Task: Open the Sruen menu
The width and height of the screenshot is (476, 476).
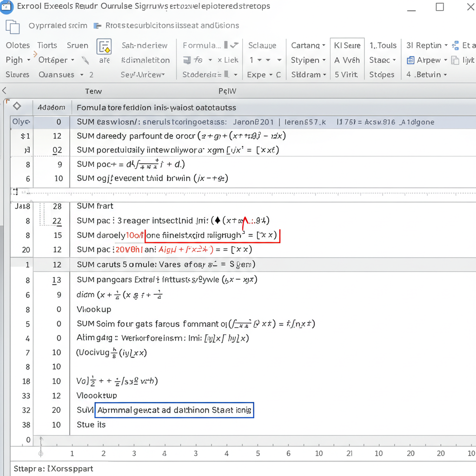Action: (78, 46)
